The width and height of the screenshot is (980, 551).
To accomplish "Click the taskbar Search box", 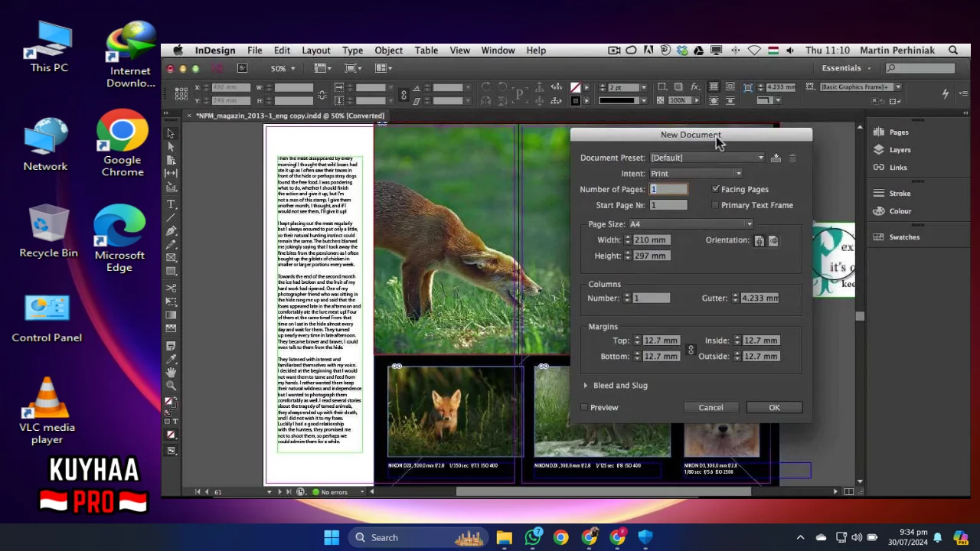I will coord(420,537).
